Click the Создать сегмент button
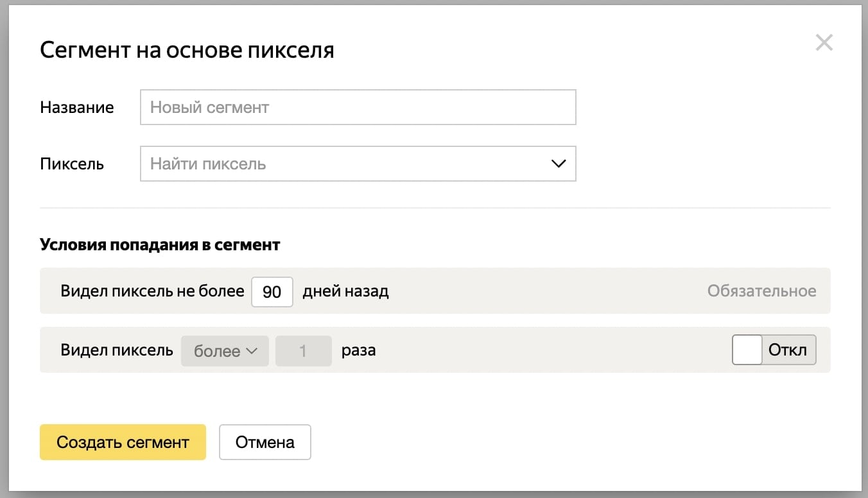The width and height of the screenshot is (868, 498). [123, 442]
